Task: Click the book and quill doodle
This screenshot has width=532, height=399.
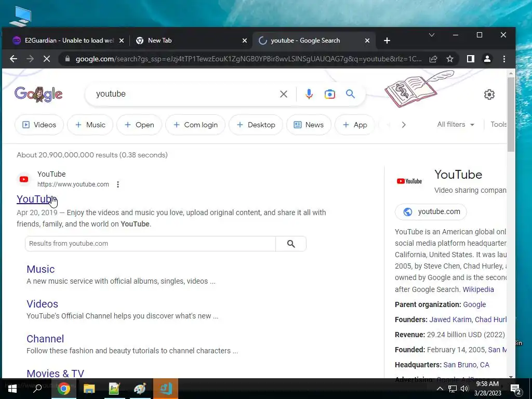Action: [419, 88]
